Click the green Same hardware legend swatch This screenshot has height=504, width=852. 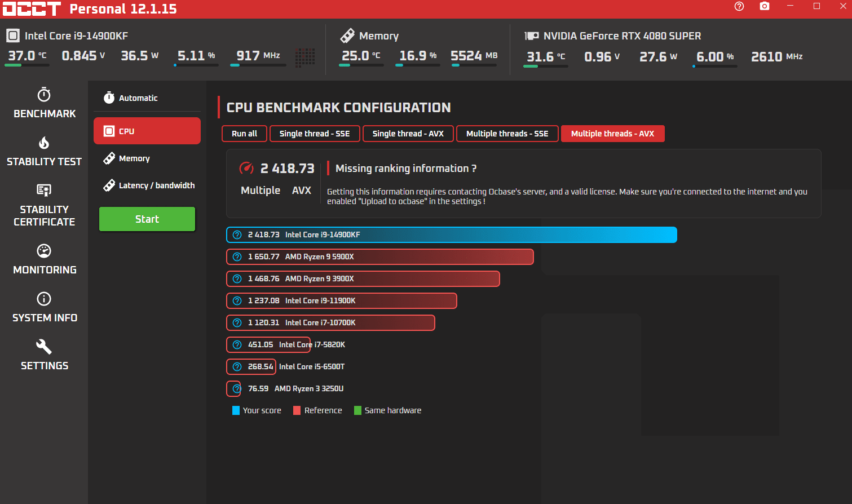click(357, 410)
